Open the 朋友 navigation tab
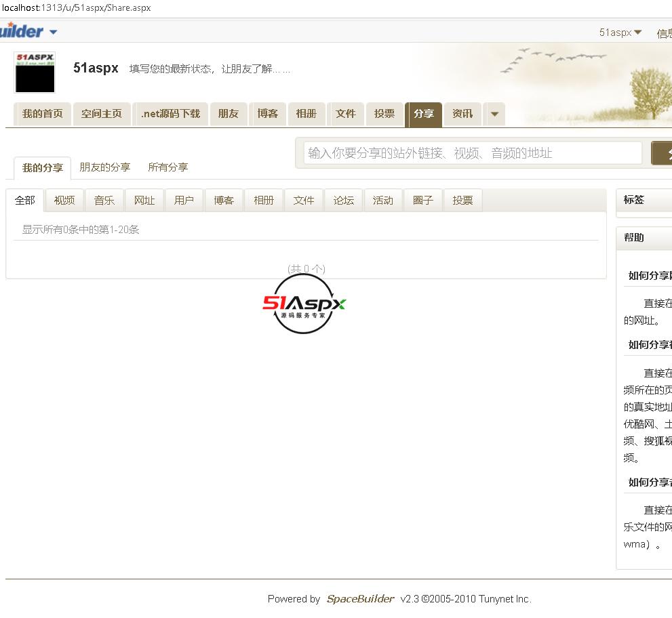672x618 pixels. (x=229, y=114)
